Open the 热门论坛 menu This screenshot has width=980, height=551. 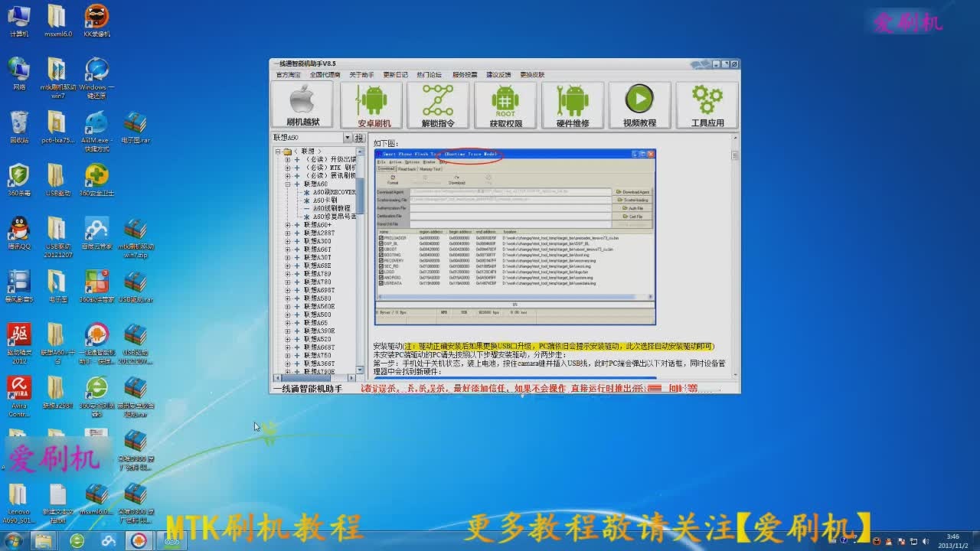(x=429, y=75)
